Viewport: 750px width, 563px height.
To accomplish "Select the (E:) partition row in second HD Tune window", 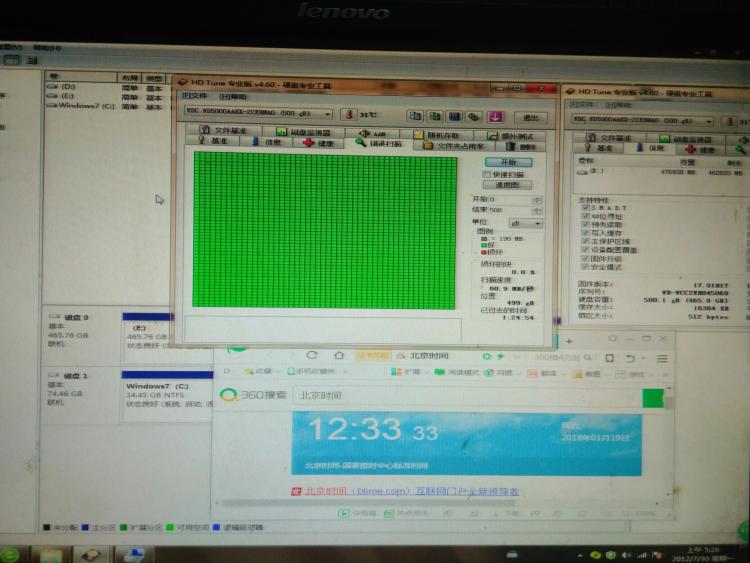I will [660, 172].
